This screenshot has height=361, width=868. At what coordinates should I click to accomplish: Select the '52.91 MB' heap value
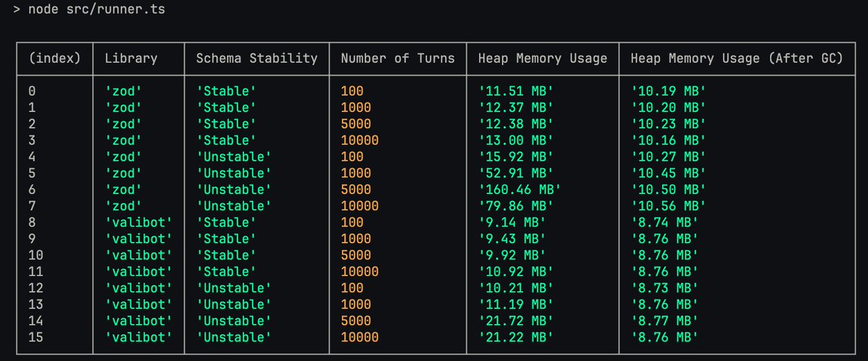(516, 173)
